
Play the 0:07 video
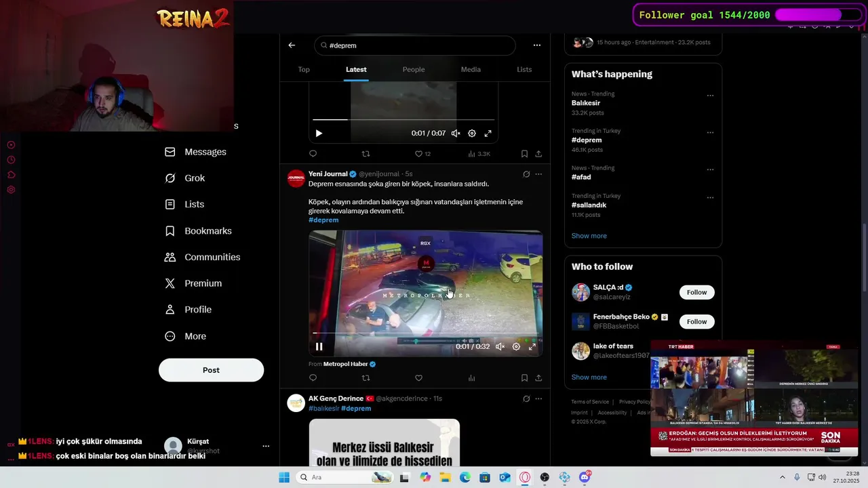319,134
